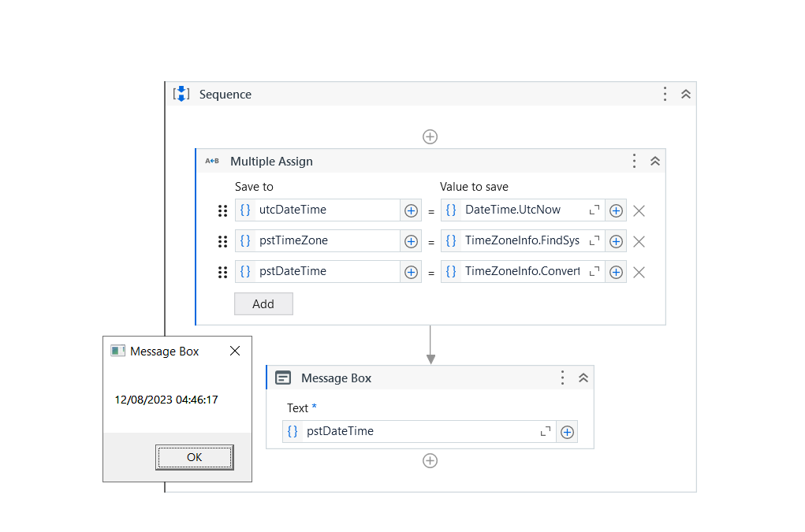Click the Add button in Multiple Assign
The height and width of the screenshot is (532, 805).
coord(263,303)
